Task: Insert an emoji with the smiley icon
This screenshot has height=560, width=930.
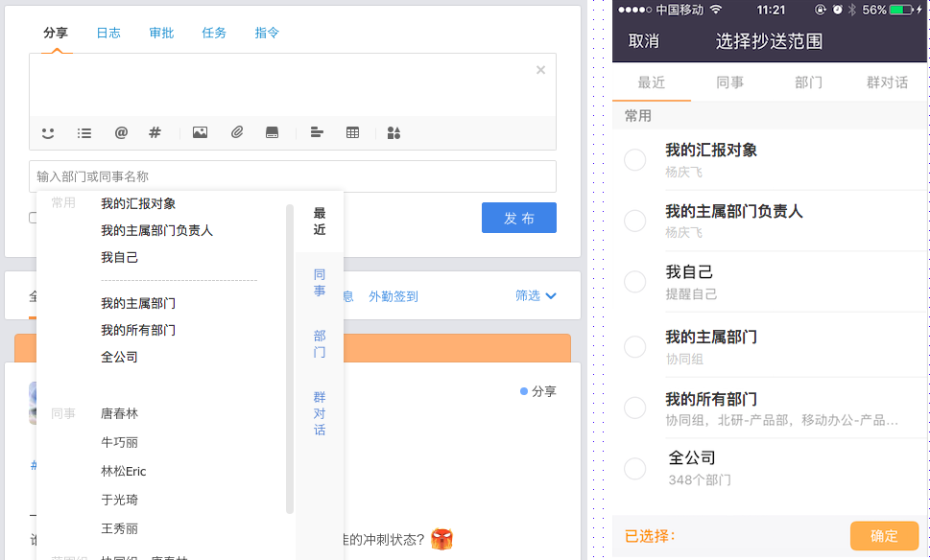Action: point(48,132)
